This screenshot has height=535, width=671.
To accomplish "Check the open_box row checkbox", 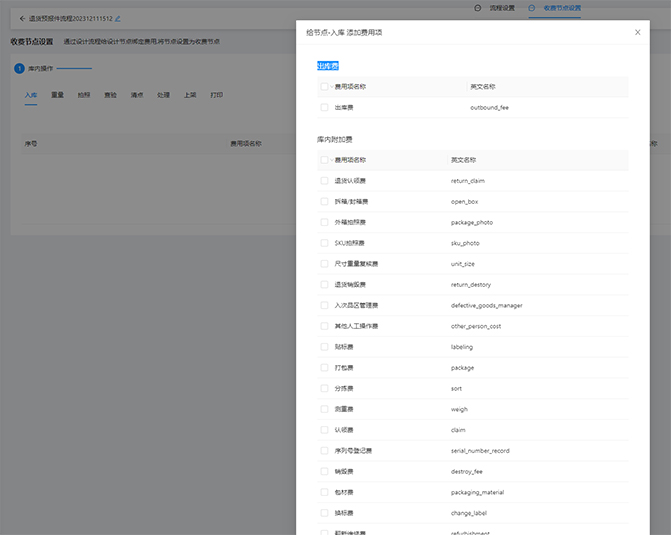I will [x=324, y=202].
